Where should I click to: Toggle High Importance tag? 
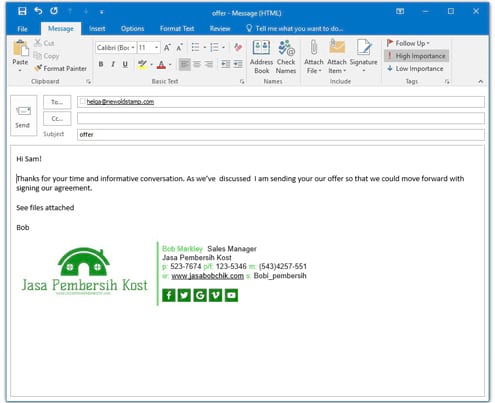click(416, 56)
